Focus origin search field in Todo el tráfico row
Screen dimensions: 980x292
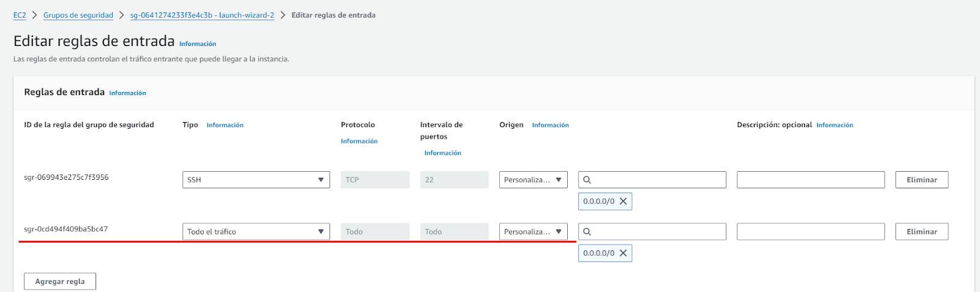(x=652, y=232)
